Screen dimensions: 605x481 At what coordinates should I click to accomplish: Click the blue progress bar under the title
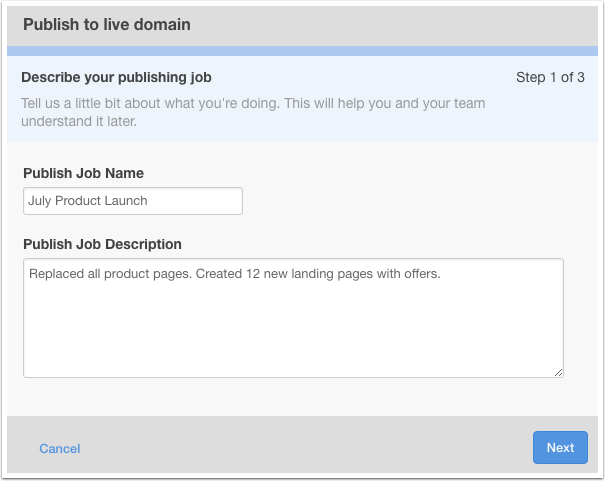(x=302, y=51)
